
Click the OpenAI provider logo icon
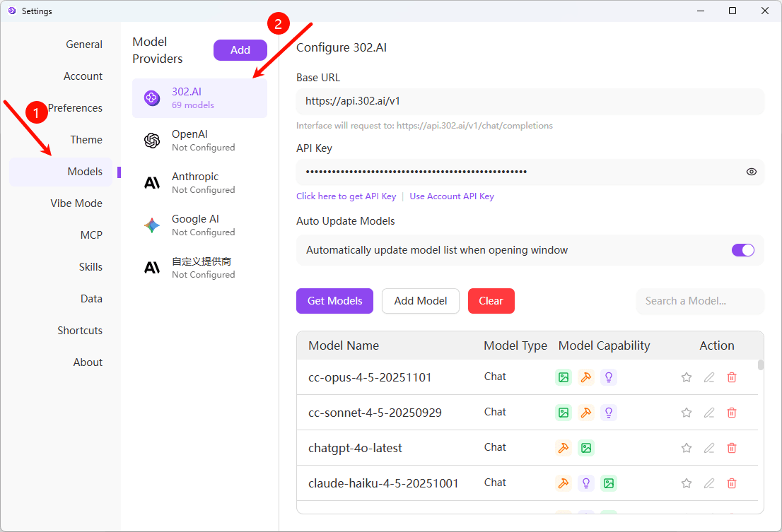152,141
